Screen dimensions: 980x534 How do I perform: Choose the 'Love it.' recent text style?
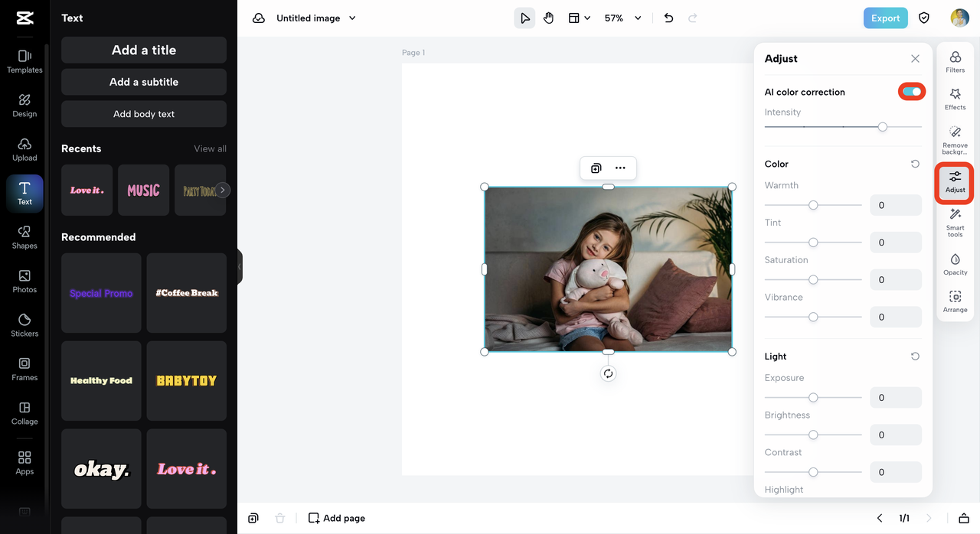click(87, 190)
